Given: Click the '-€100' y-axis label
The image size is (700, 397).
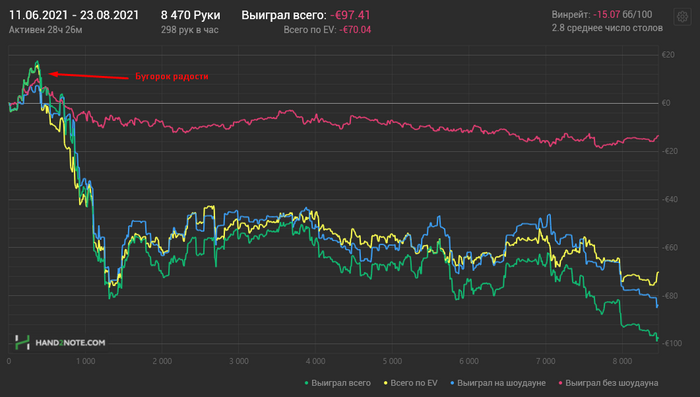Looking at the screenshot, I should [671, 343].
